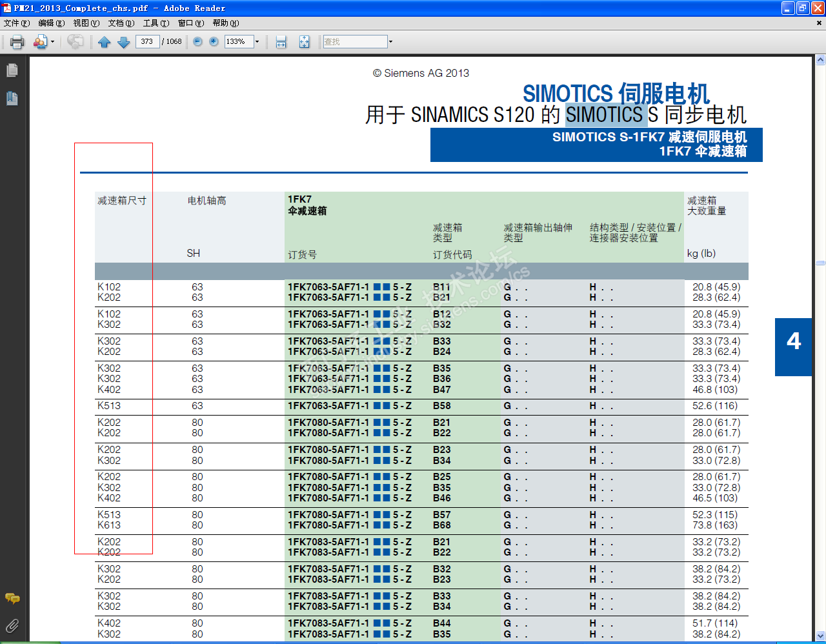The height and width of the screenshot is (644, 826).
Task: Click the fit-width scrolling mode icon
Action: [x=281, y=42]
